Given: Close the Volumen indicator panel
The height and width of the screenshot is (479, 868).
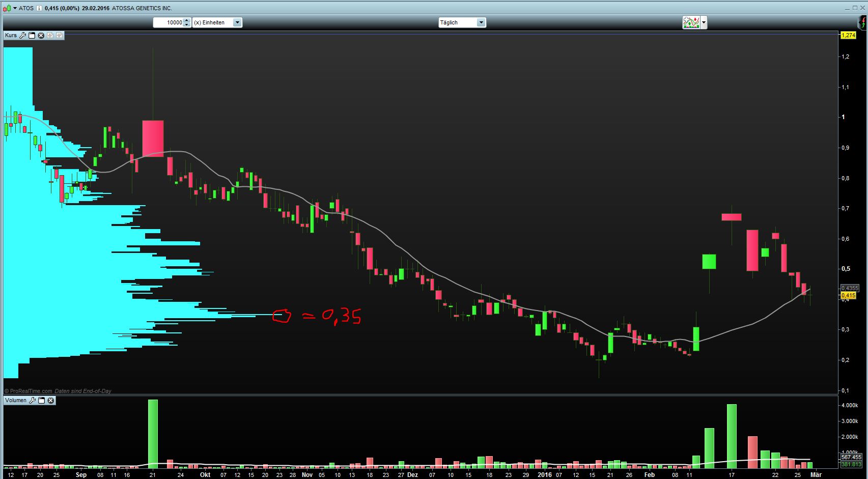Looking at the screenshot, I should pos(50,401).
